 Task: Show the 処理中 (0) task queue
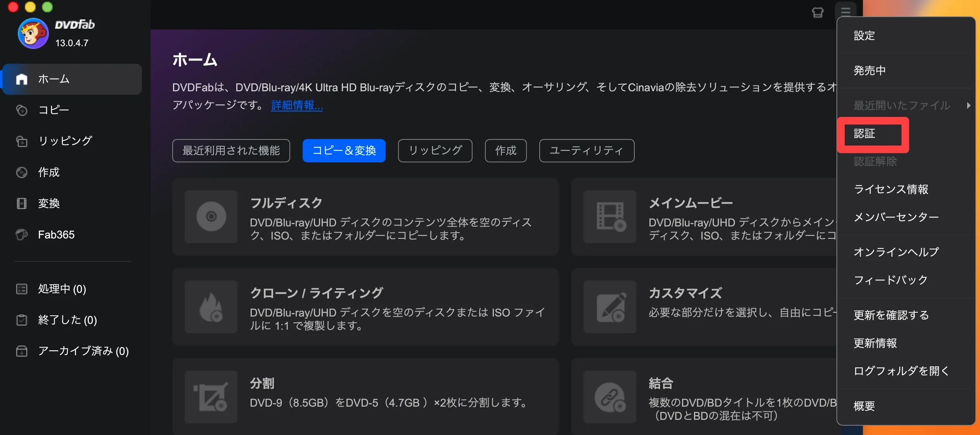click(x=62, y=289)
